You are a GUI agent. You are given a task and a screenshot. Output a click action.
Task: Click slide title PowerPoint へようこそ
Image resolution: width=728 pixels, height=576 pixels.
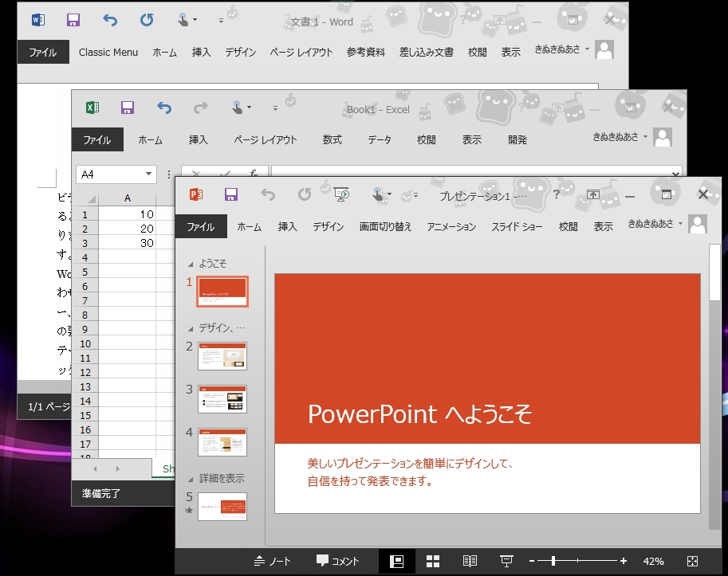coord(419,413)
